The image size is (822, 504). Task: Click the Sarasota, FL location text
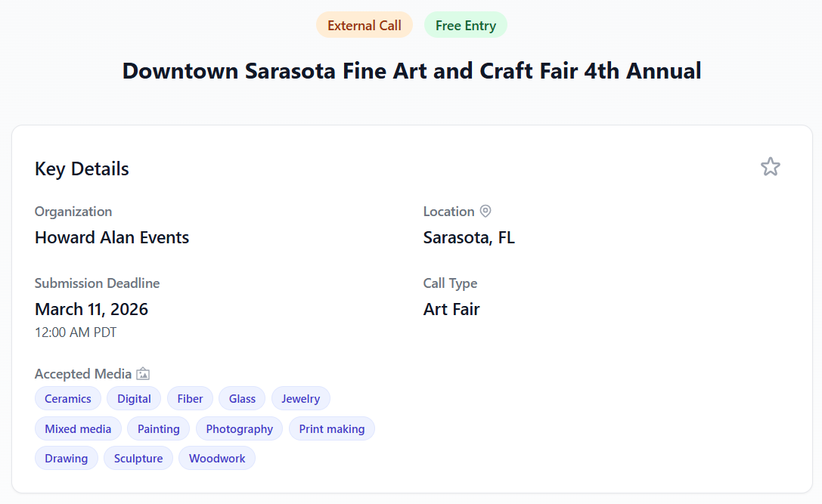tap(469, 237)
